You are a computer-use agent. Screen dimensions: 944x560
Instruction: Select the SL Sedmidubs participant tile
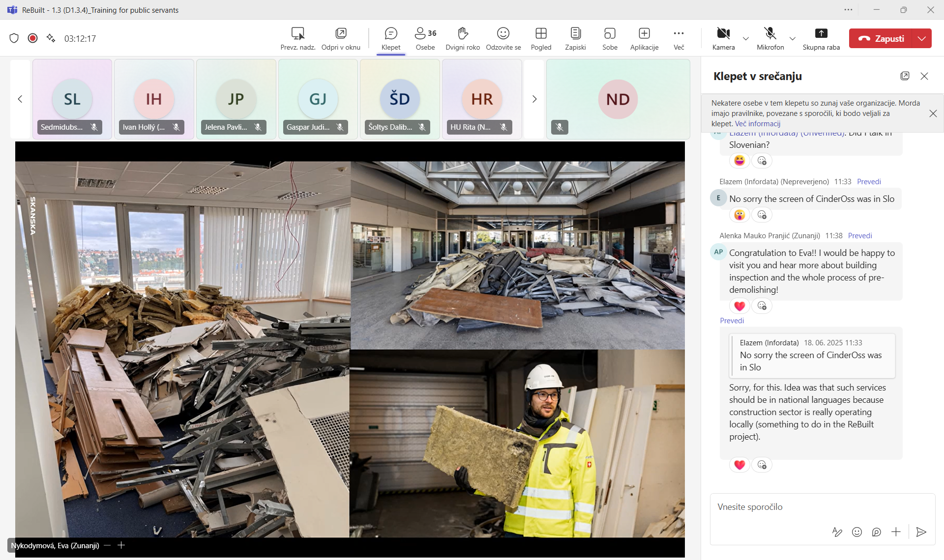click(72, 99)
